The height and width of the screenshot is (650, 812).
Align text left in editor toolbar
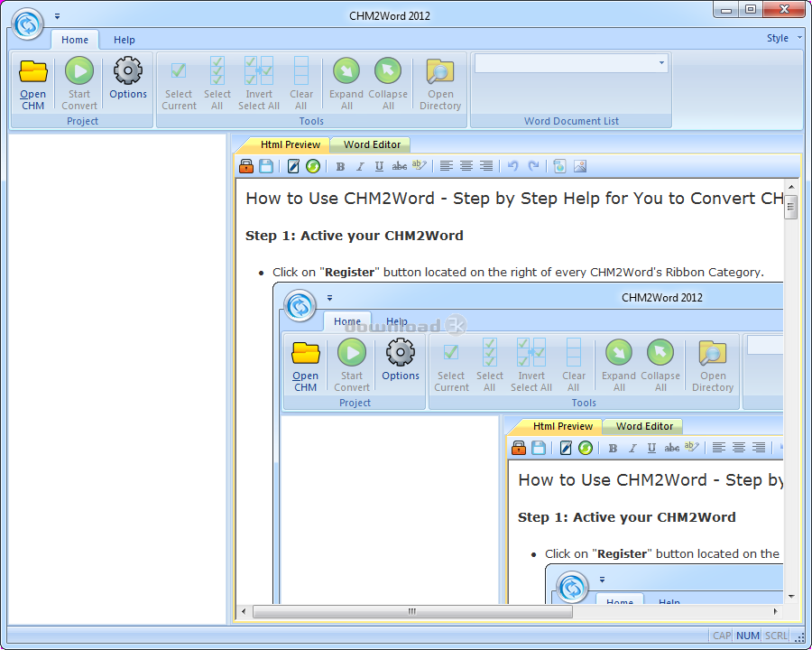click(446, 166)
